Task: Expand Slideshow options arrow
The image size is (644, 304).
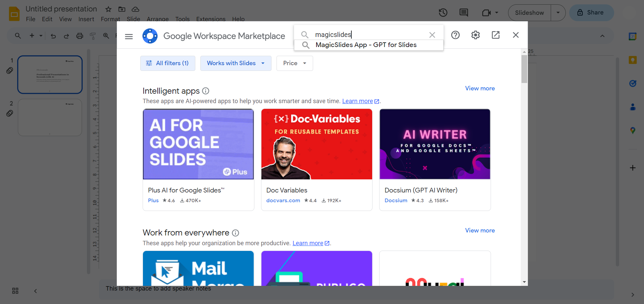Action: pyautogui.click(x=558, y=13)
